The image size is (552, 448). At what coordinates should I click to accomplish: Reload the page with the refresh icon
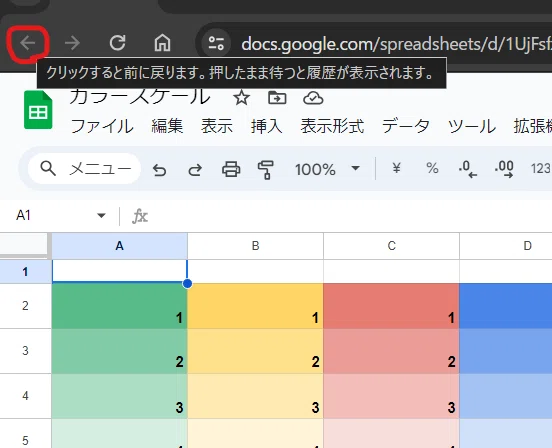point(118,43)
